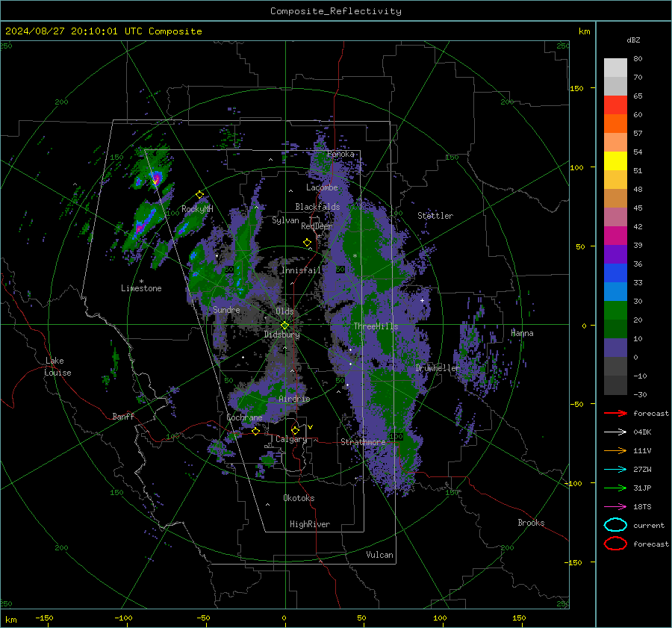Click the Cochrane label
Image resolution: width=672 pixels, height=628 pixels.
[244, 417]
